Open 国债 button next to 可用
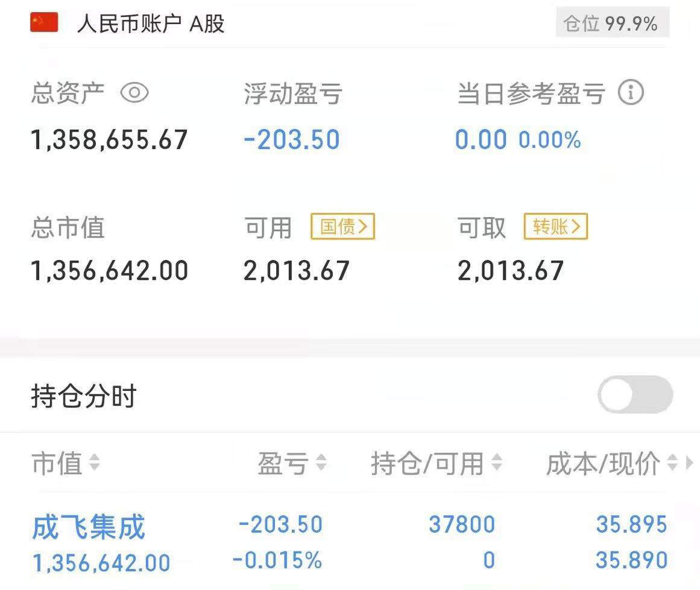Viewport: 700px width, 590px height. point(342,226)
